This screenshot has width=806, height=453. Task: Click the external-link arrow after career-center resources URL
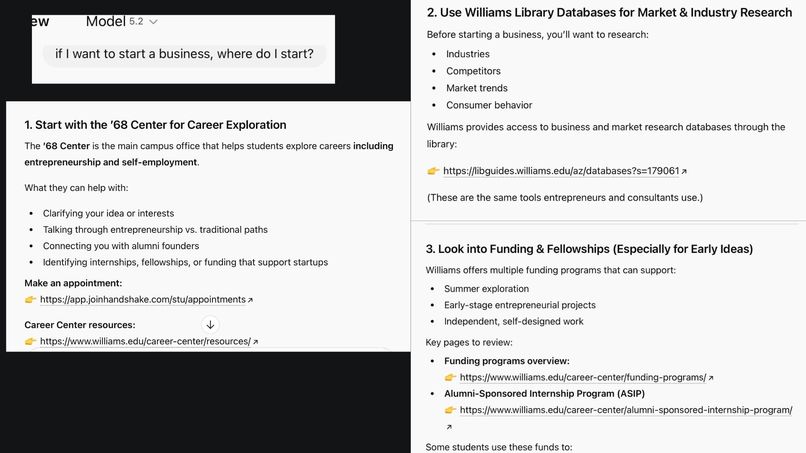point(255,342)
